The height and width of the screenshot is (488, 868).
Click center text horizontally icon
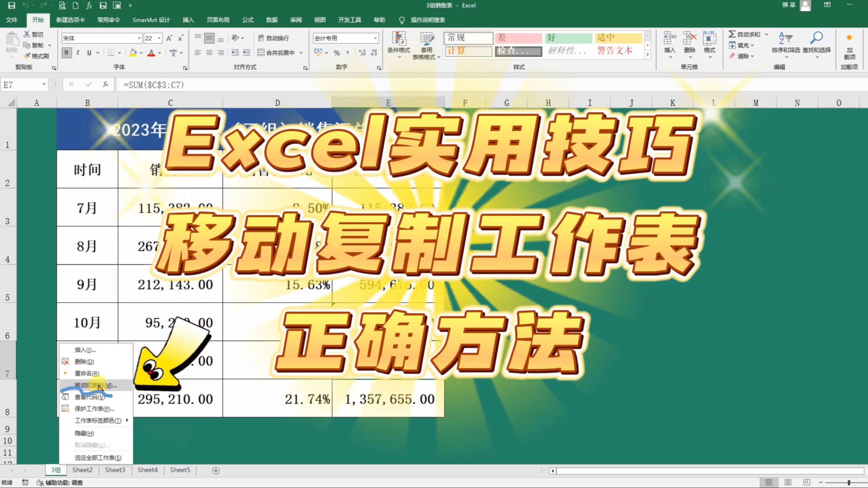click(x=209, y=53)
